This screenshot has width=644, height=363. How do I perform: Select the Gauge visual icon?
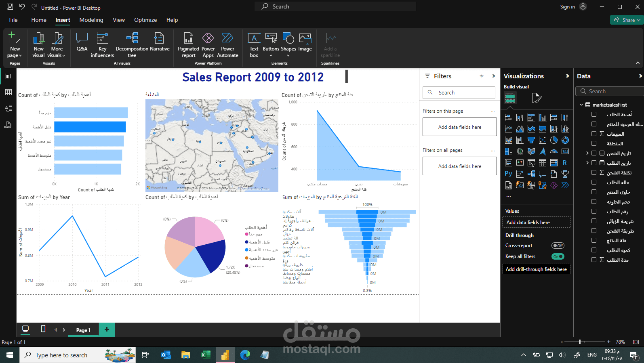click(x=554, y=151)
